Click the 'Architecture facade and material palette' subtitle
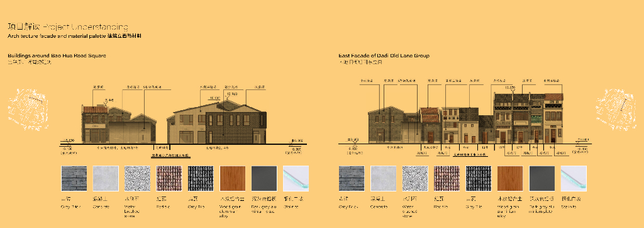The width and height of the screenshot is (644, 228). [x=57, y=37]
